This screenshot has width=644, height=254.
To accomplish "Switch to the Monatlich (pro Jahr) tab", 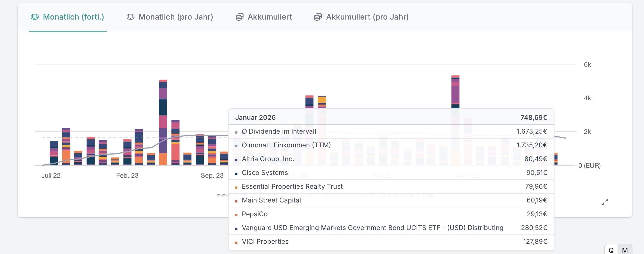I will point(175,17).
